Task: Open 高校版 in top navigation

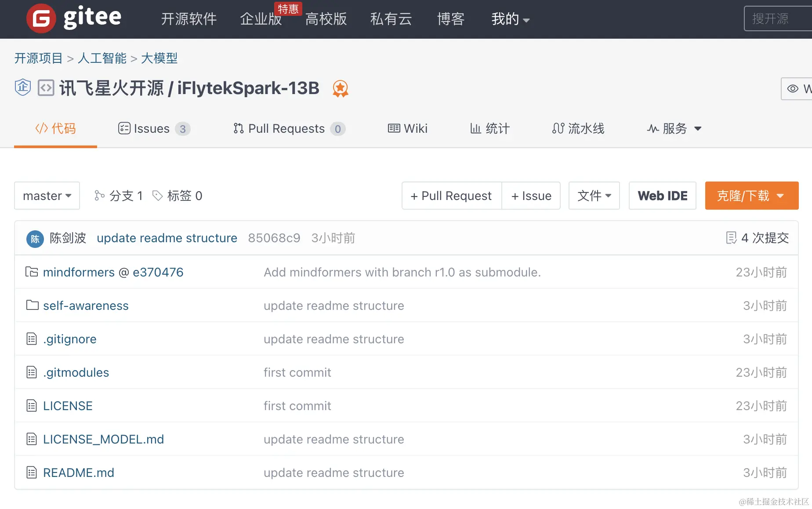Action: pyautogui.click(x=326, y=19)
